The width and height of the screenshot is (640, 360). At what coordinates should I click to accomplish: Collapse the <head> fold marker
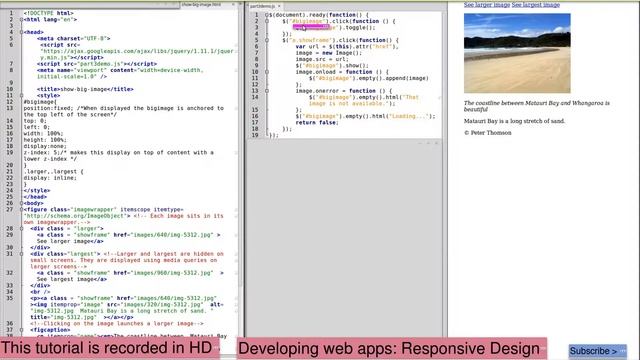pos(22,32)
